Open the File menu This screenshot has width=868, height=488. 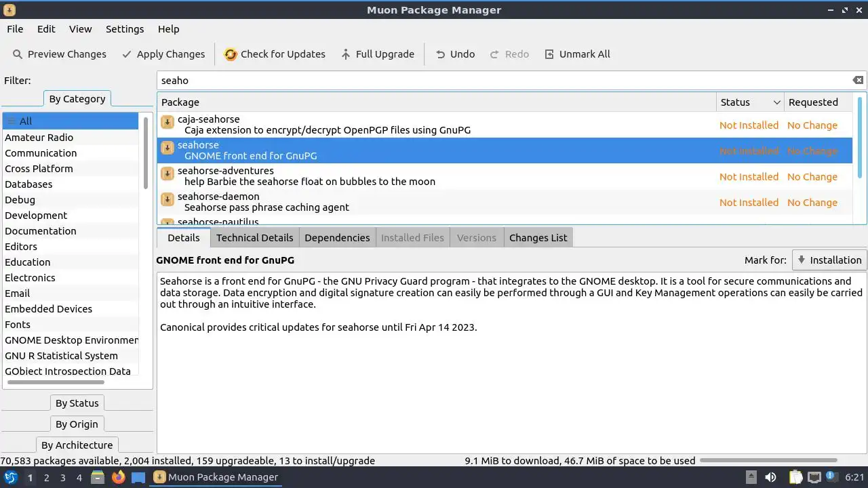(x=15, y=29)
